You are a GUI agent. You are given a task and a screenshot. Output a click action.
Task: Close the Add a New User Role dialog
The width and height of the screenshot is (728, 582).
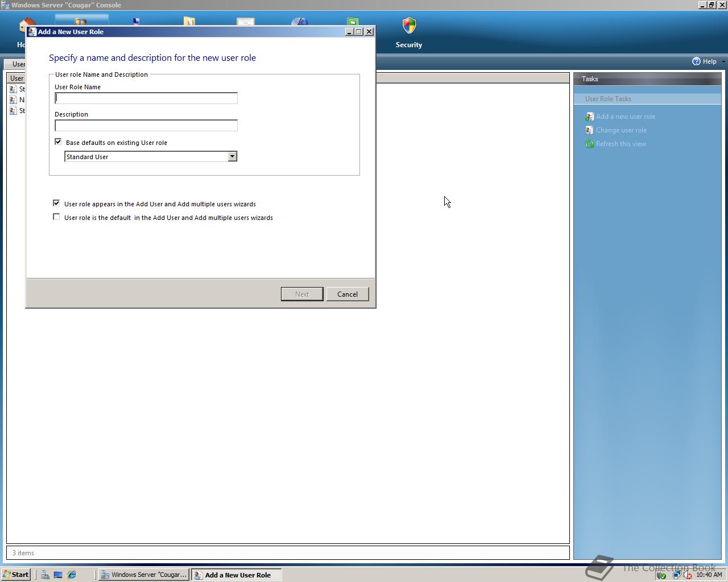click(x=369, y=32)
